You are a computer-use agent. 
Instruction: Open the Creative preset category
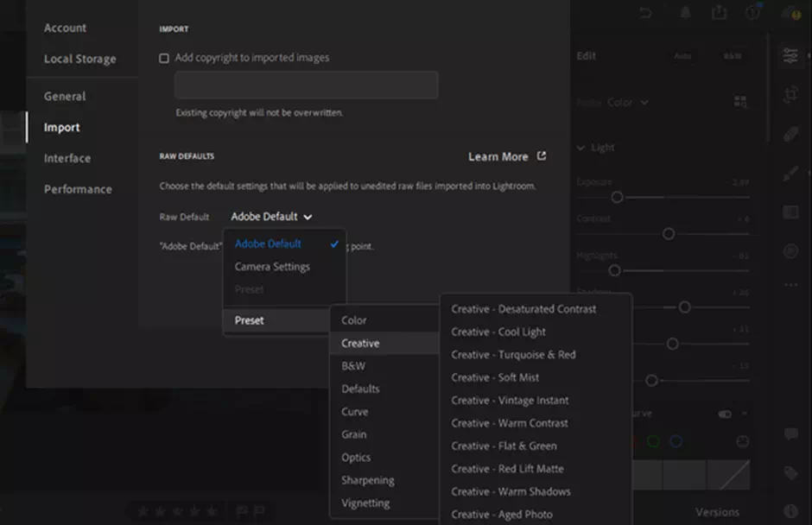point(384,344)
